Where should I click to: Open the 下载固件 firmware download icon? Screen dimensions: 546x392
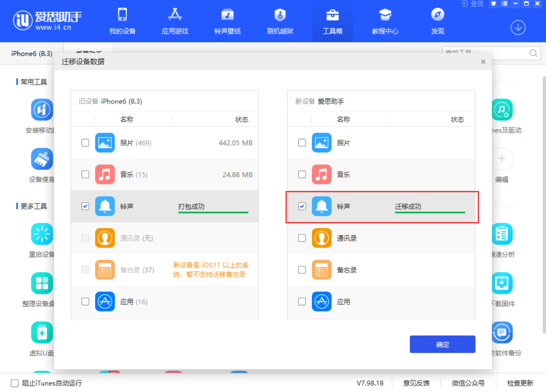click(x=502, y=283)
